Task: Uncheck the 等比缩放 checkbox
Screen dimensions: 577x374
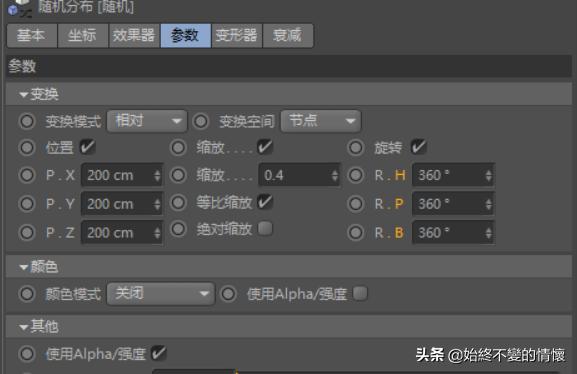Action: coord(265,202)
